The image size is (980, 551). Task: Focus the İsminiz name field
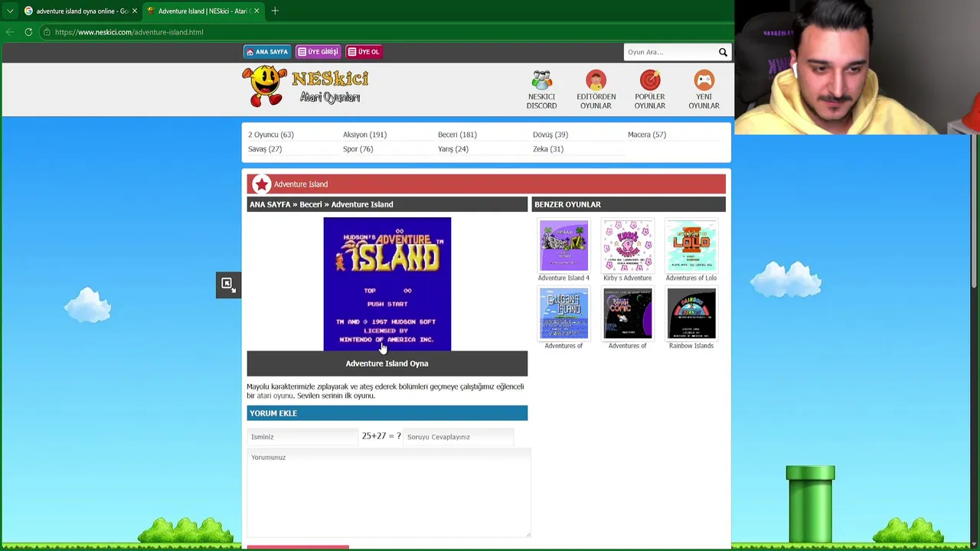click(x=302, y=437)
